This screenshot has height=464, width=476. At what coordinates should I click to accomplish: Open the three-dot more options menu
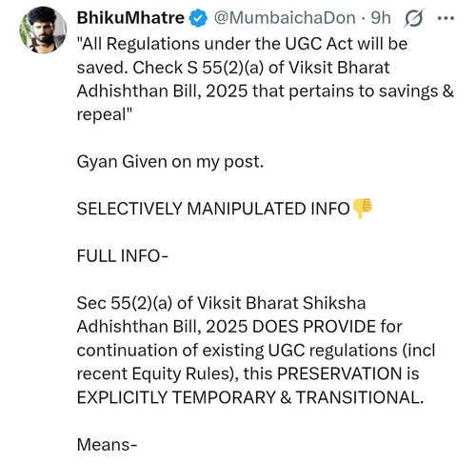click(446, 18)
